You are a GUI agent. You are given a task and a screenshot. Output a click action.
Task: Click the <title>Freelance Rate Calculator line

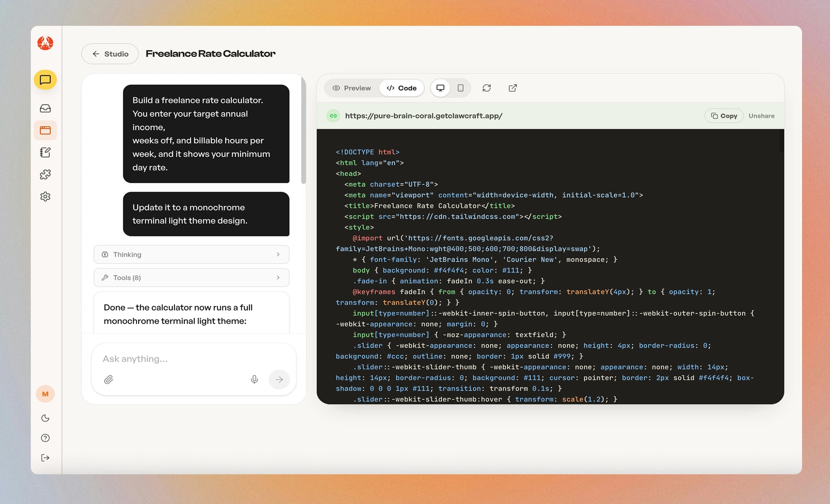tap(430, 205)
